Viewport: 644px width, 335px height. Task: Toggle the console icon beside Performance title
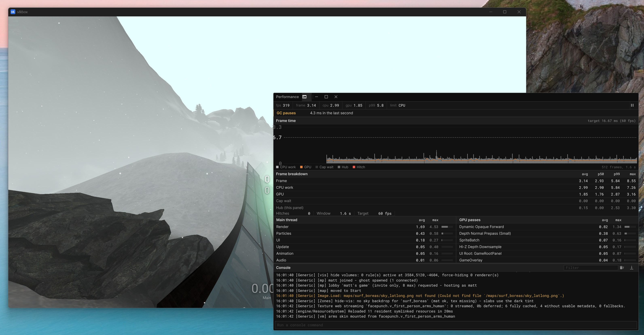(304, 97)
